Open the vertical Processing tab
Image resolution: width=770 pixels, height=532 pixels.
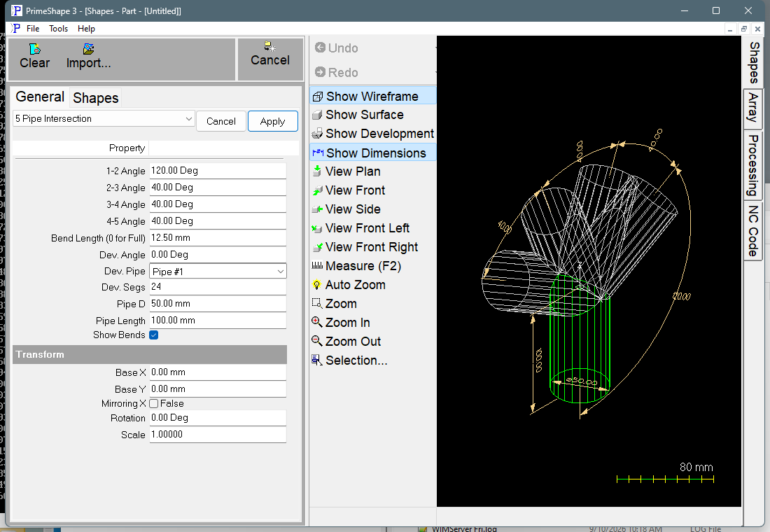(752, 165)
